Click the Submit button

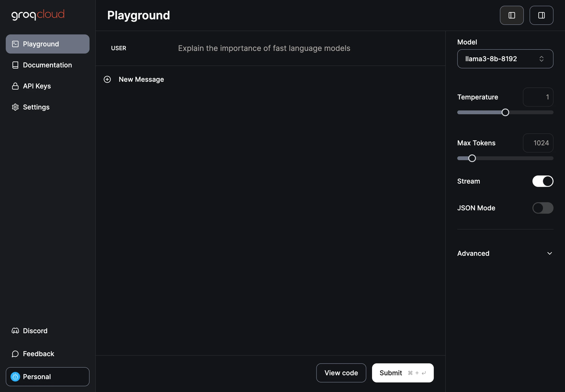pos(403,373)
